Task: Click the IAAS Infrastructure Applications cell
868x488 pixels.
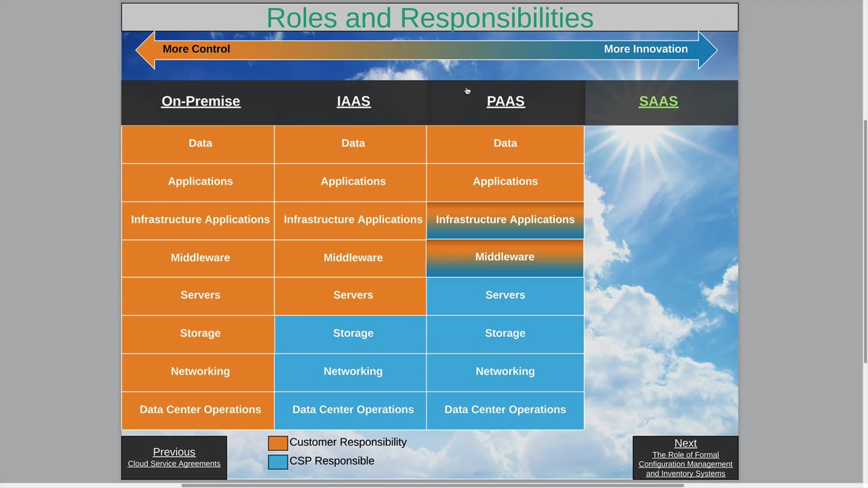Action: click(x=351, y=220)
